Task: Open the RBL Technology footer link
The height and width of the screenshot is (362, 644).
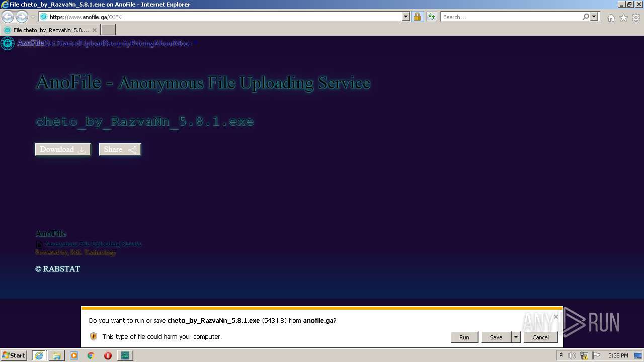Action: [x=93, y=252]
